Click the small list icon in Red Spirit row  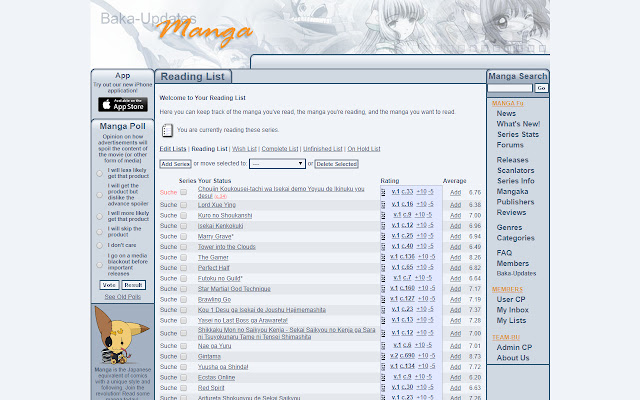pos(383,388)
